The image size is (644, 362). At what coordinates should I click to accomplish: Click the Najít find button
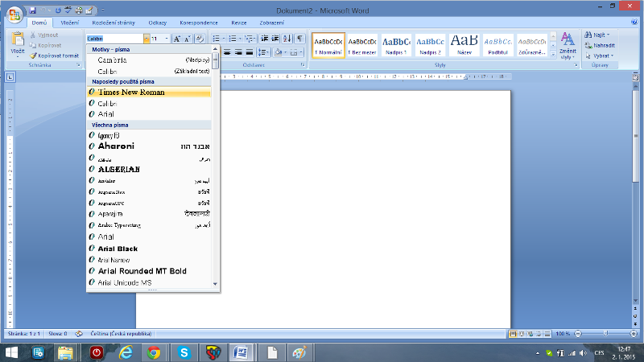(597, 35)
